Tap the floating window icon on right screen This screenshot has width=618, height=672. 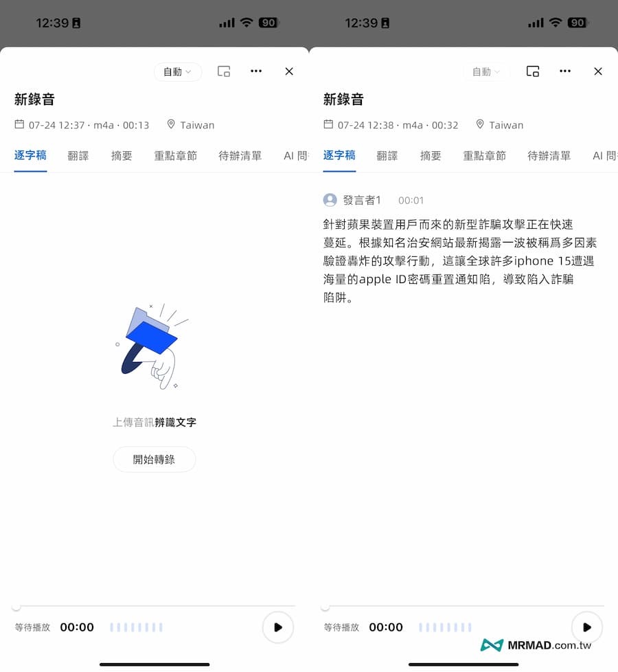click(x=532, y=71)
